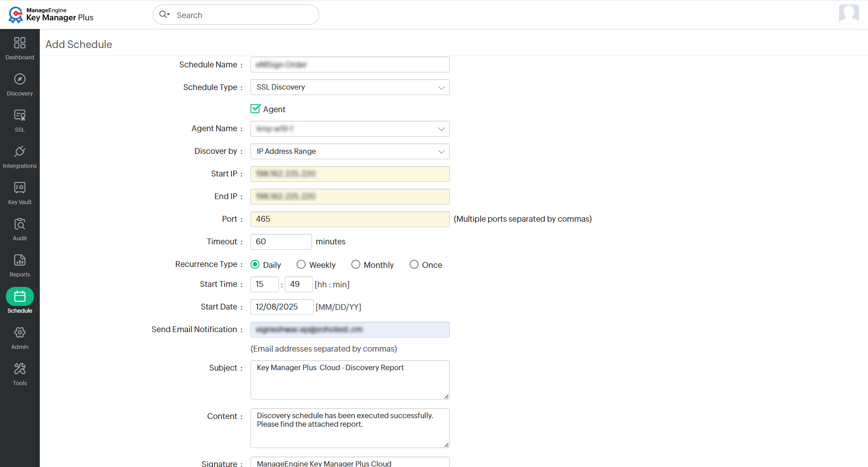
Task: Expand the Schedule Type dropdown
Action: coord(350,87)
